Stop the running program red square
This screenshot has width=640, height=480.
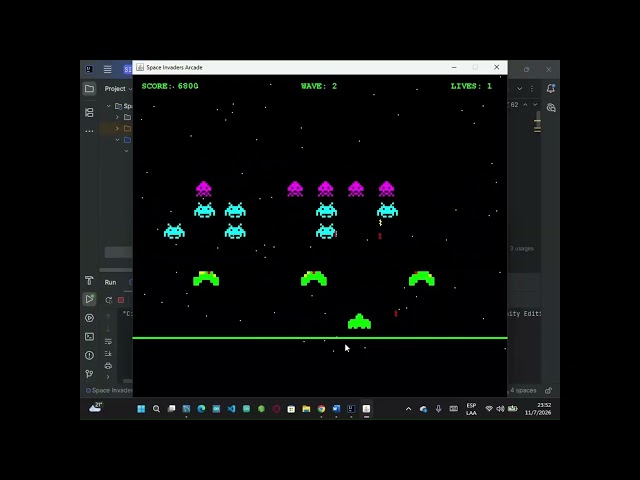pyautogui.click(x=121, y=300)
